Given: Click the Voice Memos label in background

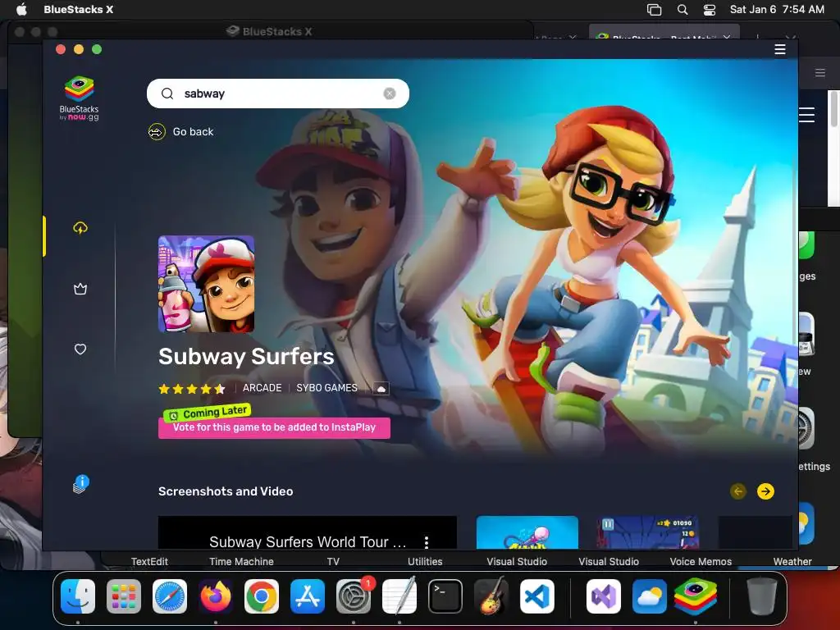Looking at the screenshot, I should (701, 561).
